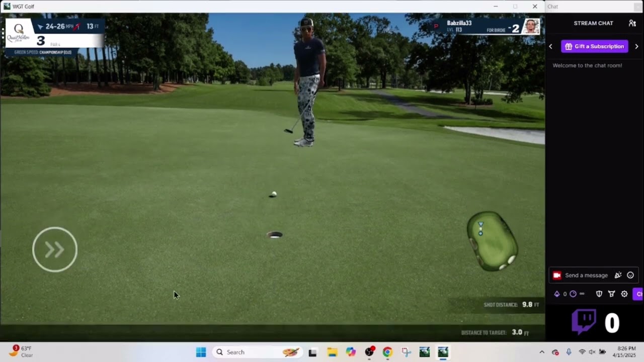Click the player avatar portrait of Babzilla33
The image size is (644, 362).
point(531,27)
